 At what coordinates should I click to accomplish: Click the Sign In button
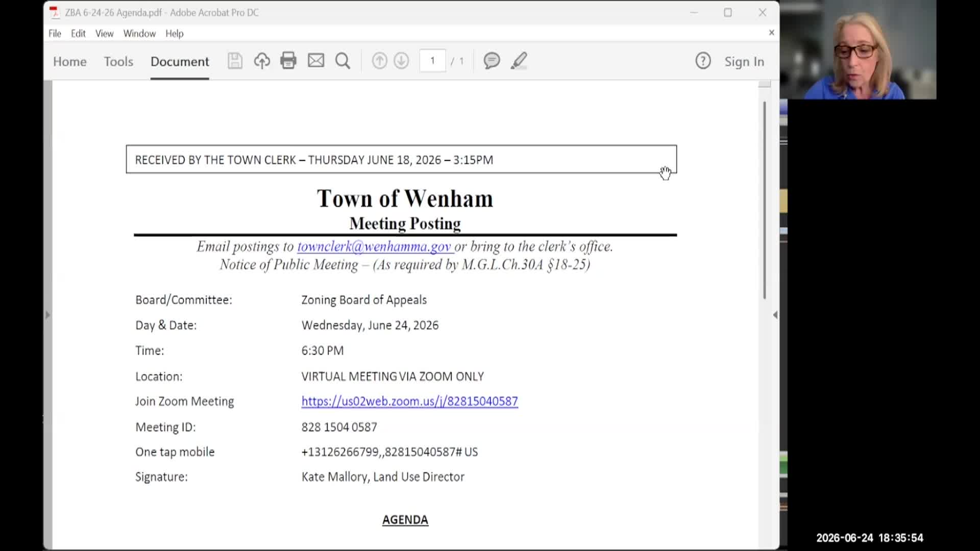point(744,61)
